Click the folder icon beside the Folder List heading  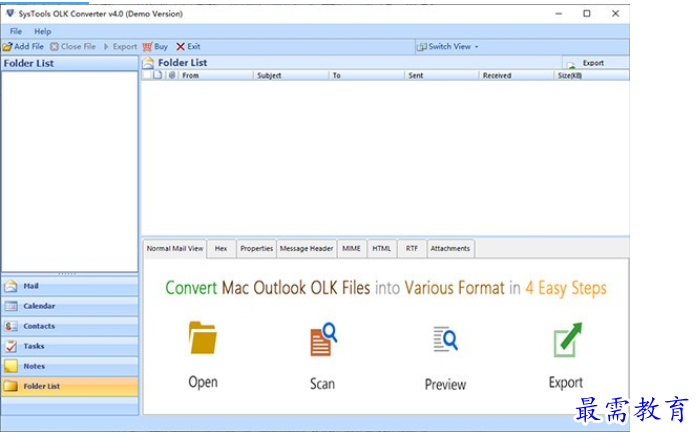pos(148,63)
